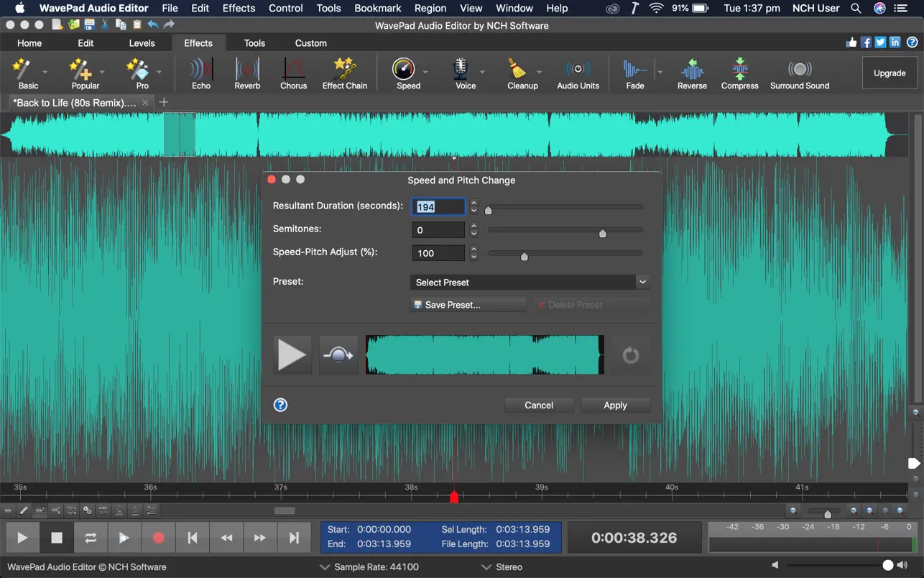Click the Apply button
Viewport: 924px width, 578px height.
click(615, 405)
